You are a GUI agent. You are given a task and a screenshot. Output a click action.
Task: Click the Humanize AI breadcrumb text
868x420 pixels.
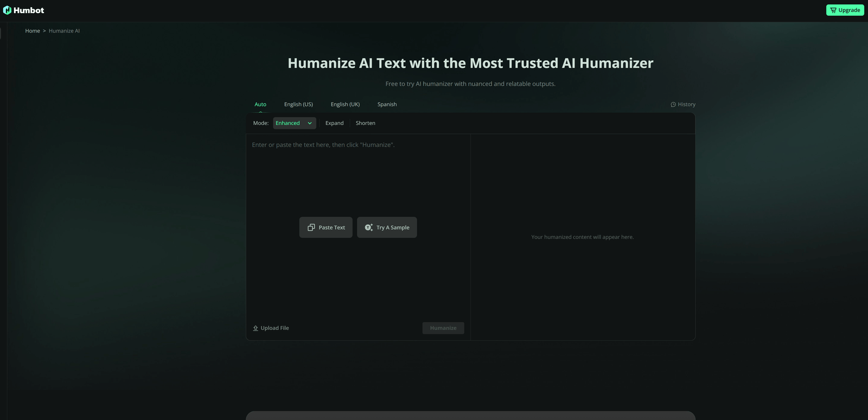coord(64,31)
